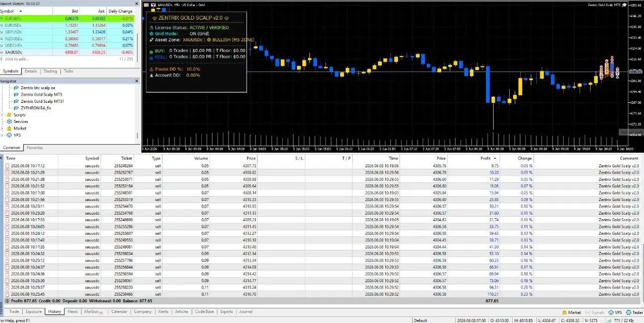Image resolution: width=644 pixels, height=323 pixels.
Task: Click the VPS button in Toolbox bar
Action: coord(615,312)
